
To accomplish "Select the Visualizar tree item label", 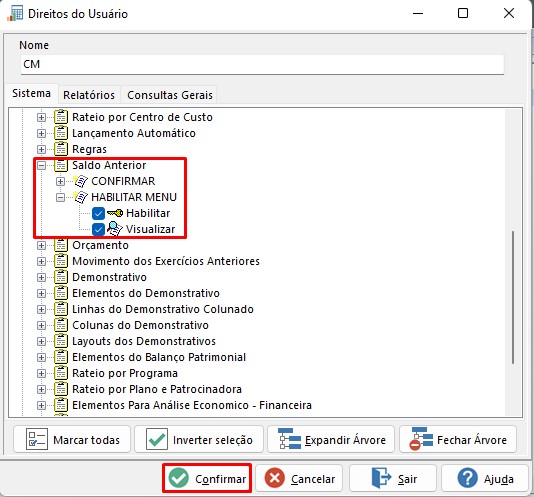I will coord(151,229).
